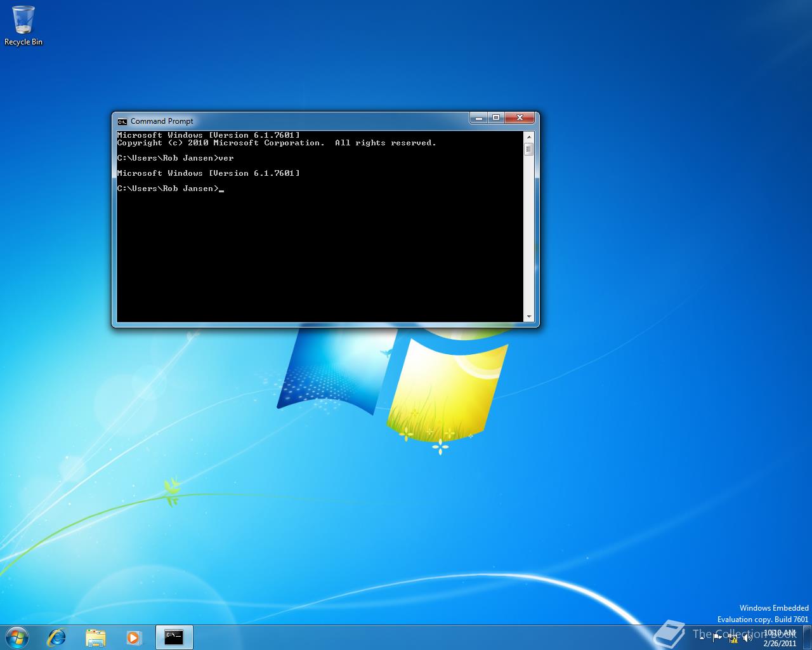Open the Action Center flag icon
The height and width of the screenshot is (650, 812).
point(717,637)
